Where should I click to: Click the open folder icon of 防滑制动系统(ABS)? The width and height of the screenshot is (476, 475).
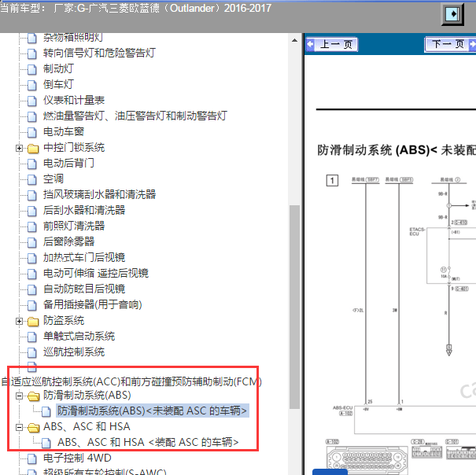33,396
